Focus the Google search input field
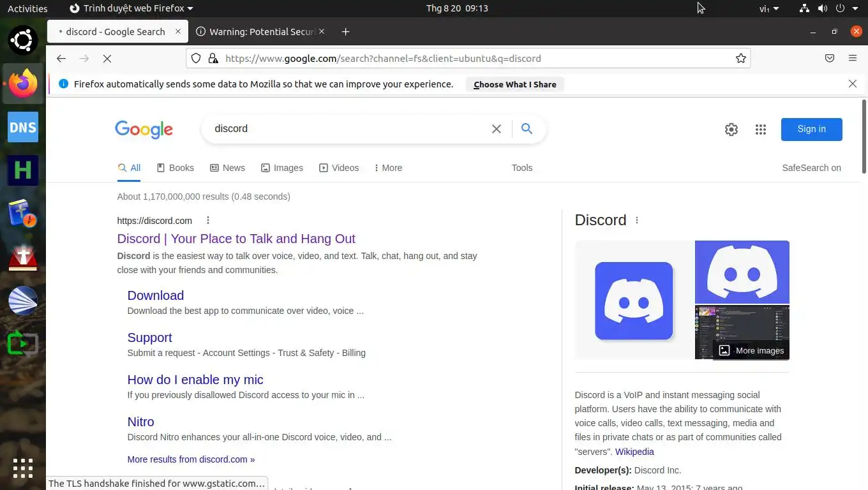The height and width of the screenshot is (490, 868). pyautogui.click(x=348, y=128)
